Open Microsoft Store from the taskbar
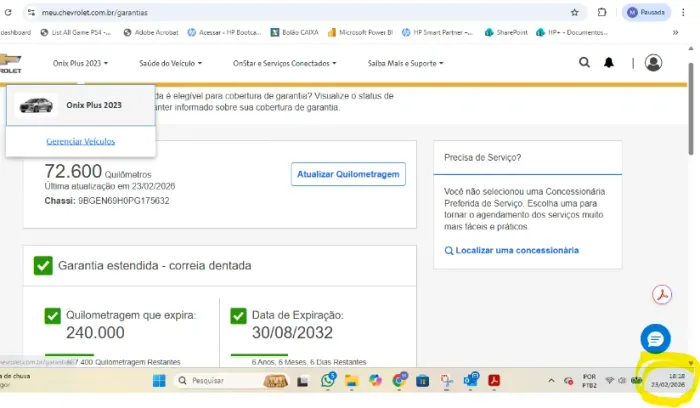Viewport: 700px width, 408px height. [x=422, y=381]
